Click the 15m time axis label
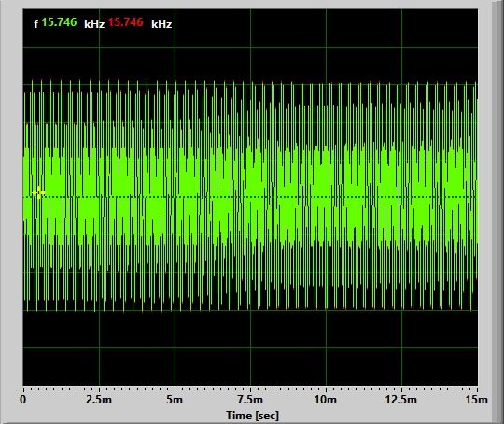Screen dimensions: 504x424 pos(476,399)
